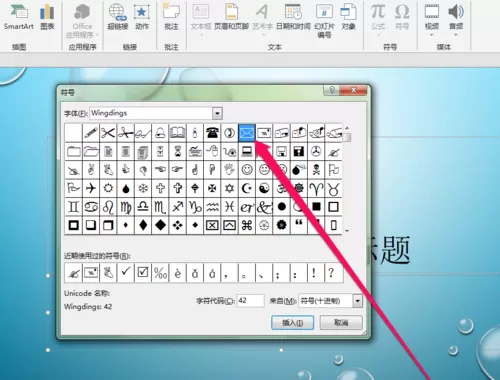The width and height of the screenshot is (500, 380).
Task: Select the large black diamond symbol
Action: pos(160,226)
